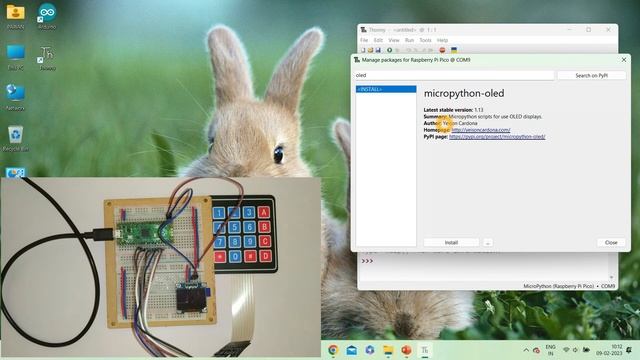Image resolution: width=640 pixels, height=360 pixels.
Task: Click the 'Latest stable version: 1.13' text
Action: point(453,110)
